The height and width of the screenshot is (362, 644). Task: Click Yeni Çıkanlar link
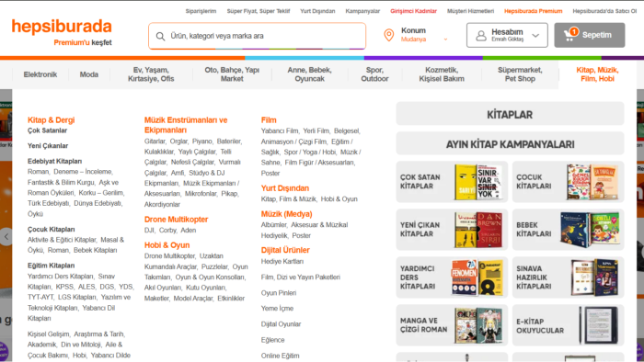coord(48,145)
